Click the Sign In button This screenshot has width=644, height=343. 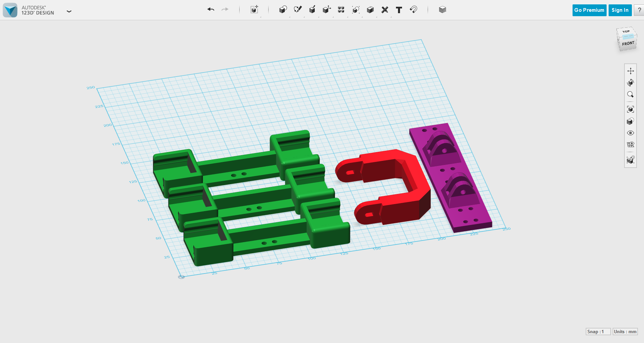pos(620,10)
